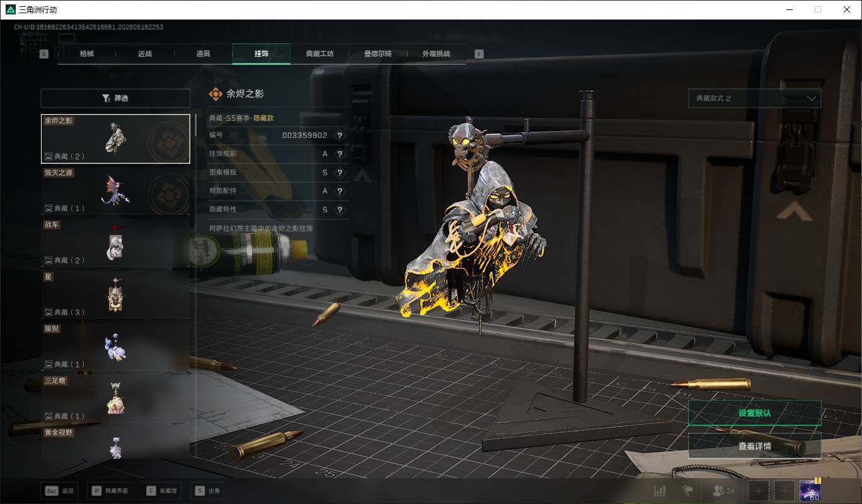
Task: Click the 隐藏界面 button
Action: (x=110, y=491)
